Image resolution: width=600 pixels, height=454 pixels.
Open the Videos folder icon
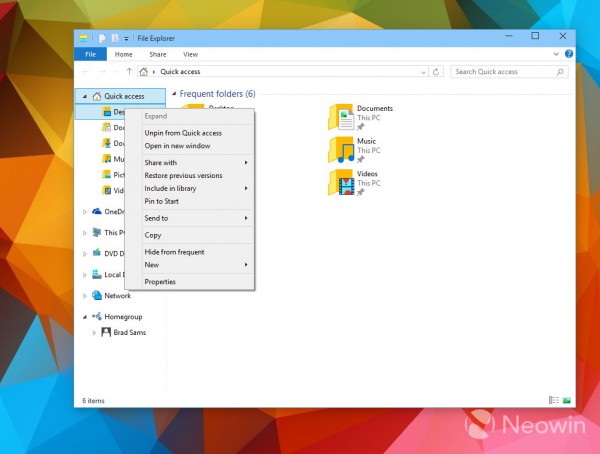(x=341, y=182)
